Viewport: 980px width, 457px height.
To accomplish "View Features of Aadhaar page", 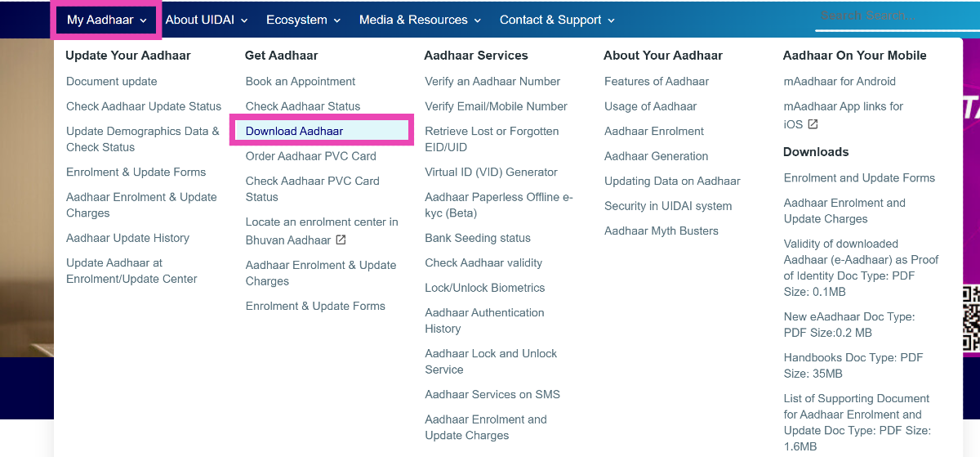I will pos(657,82).
